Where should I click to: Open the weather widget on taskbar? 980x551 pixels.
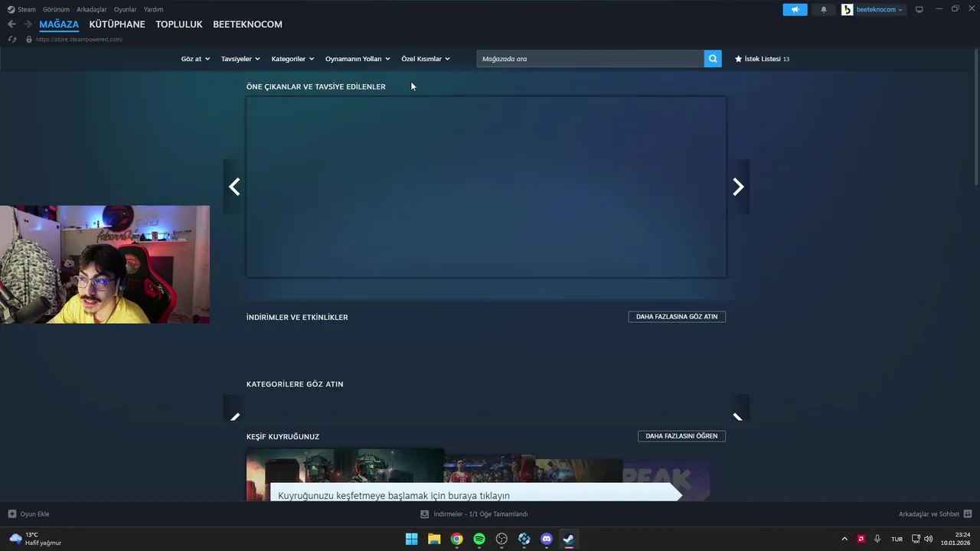(x=35, y=539)
